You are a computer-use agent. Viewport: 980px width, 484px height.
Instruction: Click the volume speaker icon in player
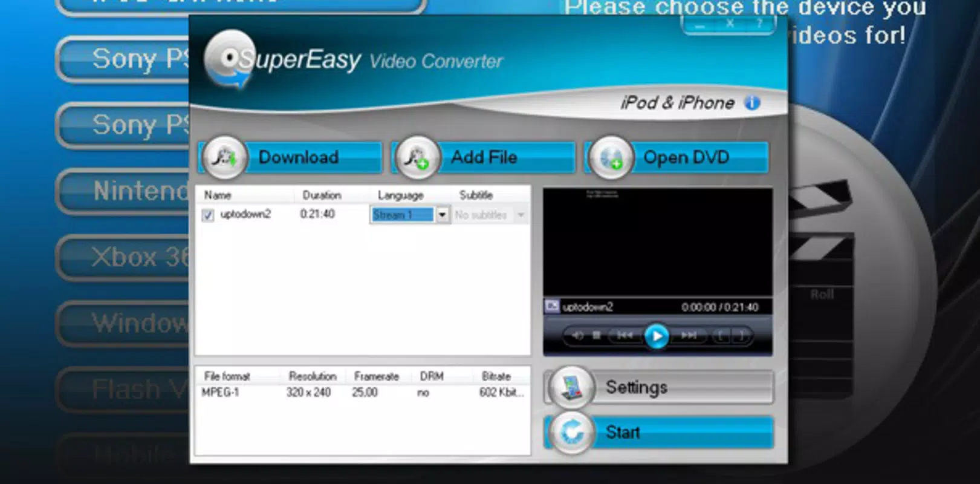[x=577, y=335]
